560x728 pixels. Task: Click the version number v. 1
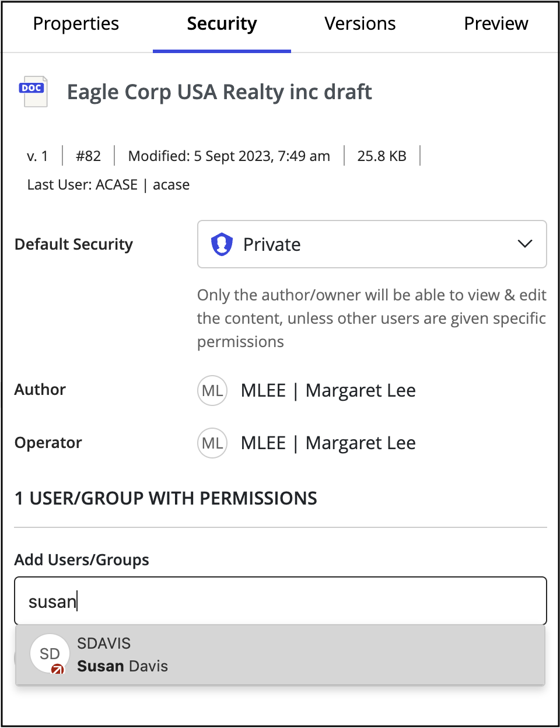[37, 156]
